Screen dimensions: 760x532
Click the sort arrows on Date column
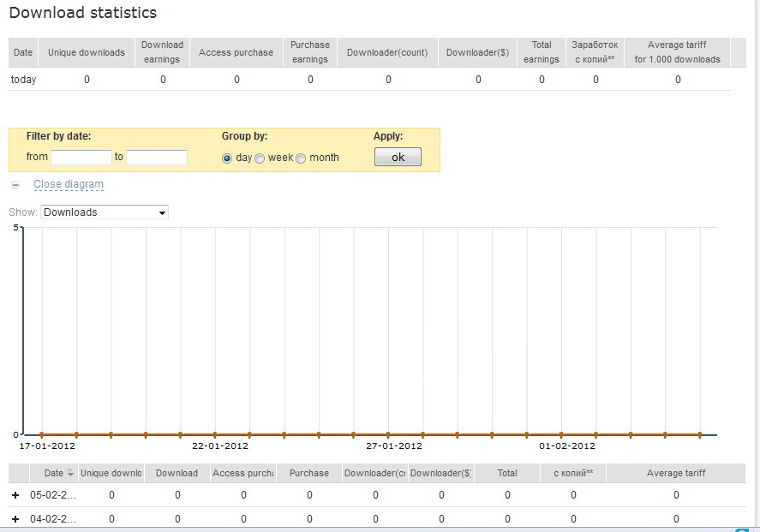tap(70, 472)
